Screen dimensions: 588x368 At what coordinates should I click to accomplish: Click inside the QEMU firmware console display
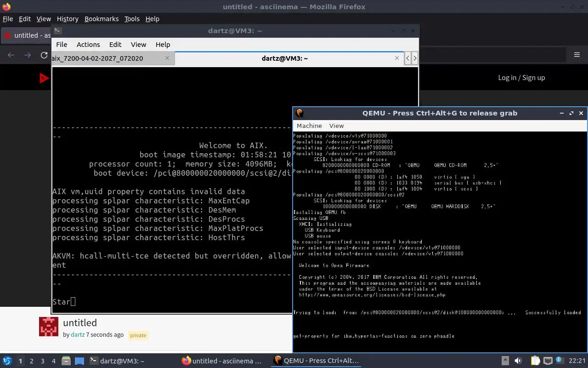[x=440, y=241]
